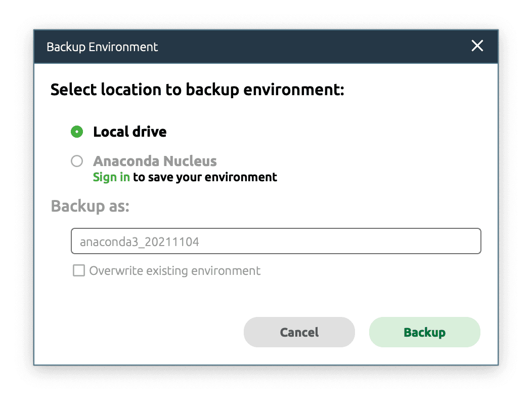Click the Backup as: label
Viewport: 532px width, 403px height.
90,206
